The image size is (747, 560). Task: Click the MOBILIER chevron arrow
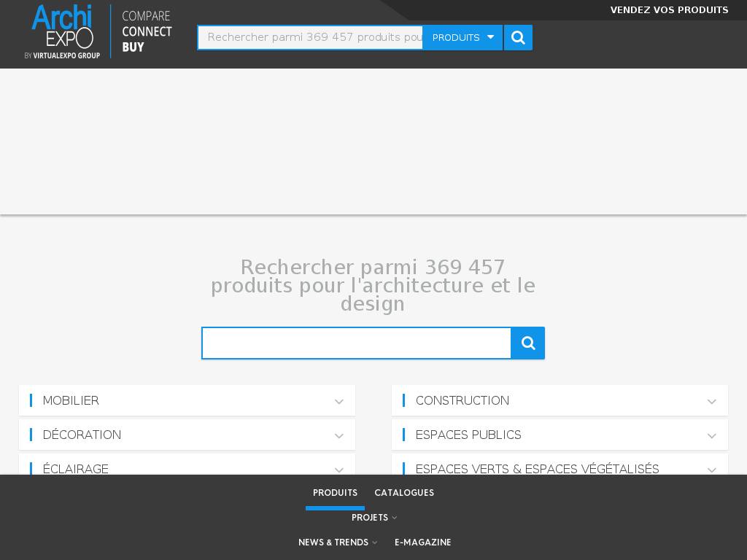[x=338, y=401]
